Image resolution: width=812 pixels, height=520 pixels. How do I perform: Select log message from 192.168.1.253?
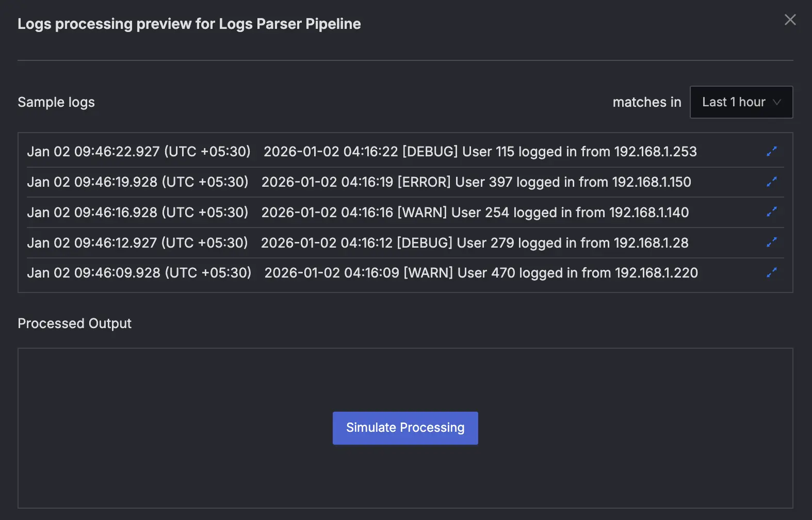pyautogui.click(x=480, y=152)
